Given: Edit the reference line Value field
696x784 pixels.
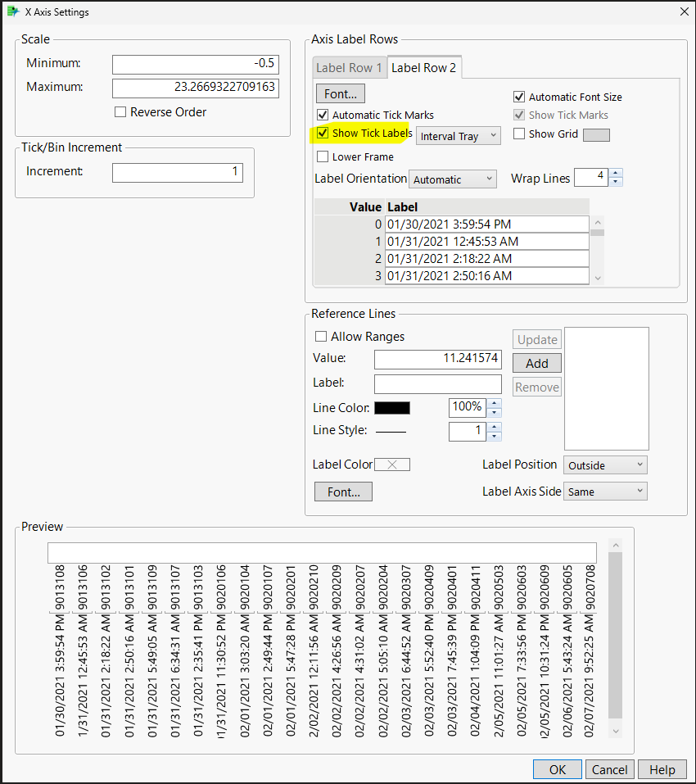Looking at the screenshot, I should pyautogui.click(x=438, y=360).
